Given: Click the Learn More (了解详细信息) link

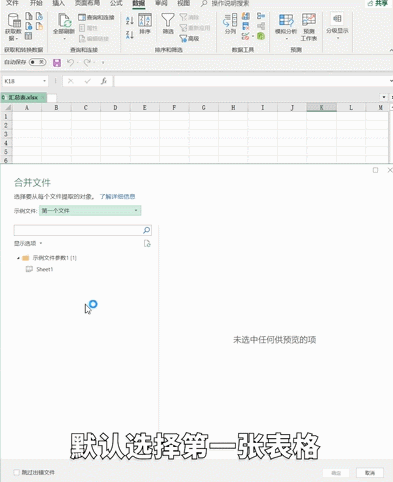Looking at the screenshot, I should [117, 196].
